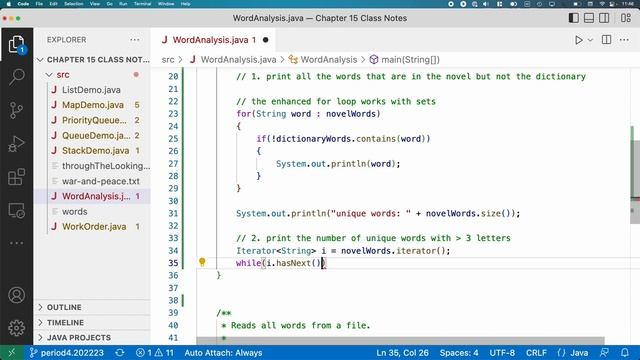The width and height of the screenshot is (640, 360).
Task: Open StackDemo.java in explorer
Action: tap(93, 151)
